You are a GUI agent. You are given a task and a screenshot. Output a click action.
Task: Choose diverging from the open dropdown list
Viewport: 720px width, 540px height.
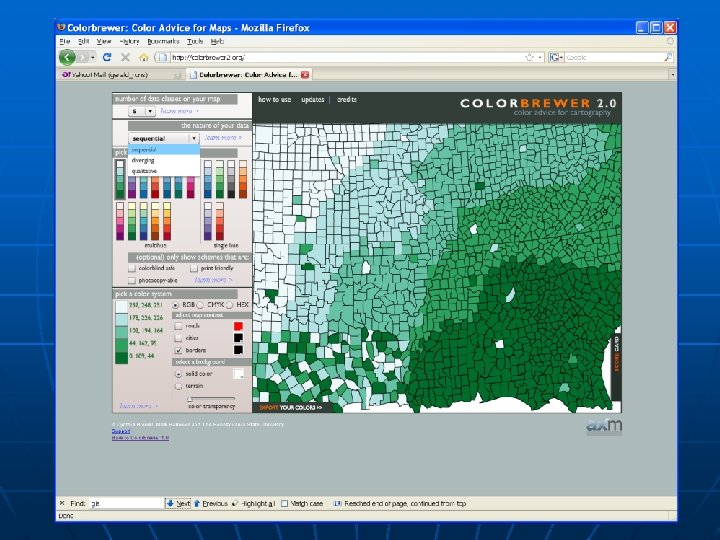(x=164, y=160)
